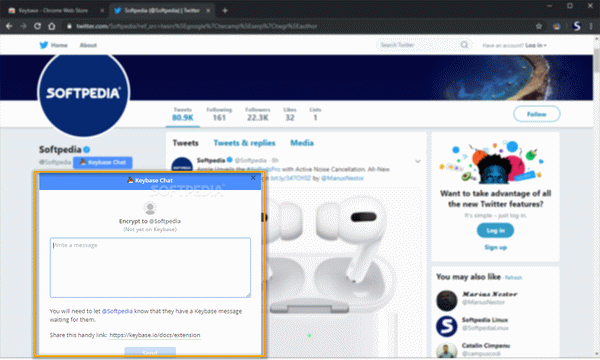
Task: View the Tweets count 80.9K
Action: click(183, 114)
